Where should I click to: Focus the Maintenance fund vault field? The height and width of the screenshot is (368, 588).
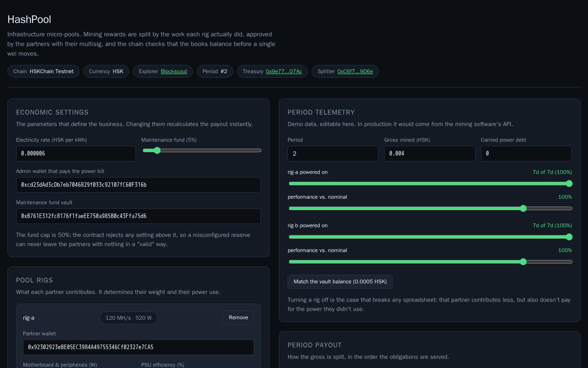coord(138,216)
